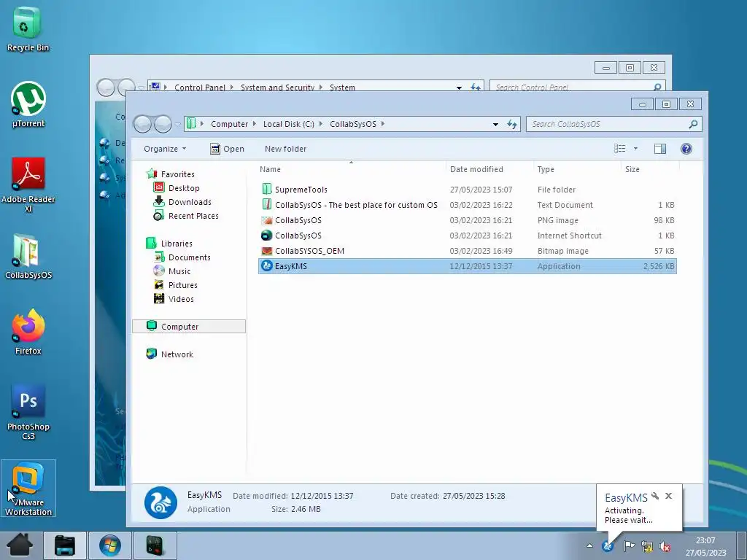This screenshot has height=560, width=747.
Task: Click New folder in the toolbar
Action: coord(285,149)
